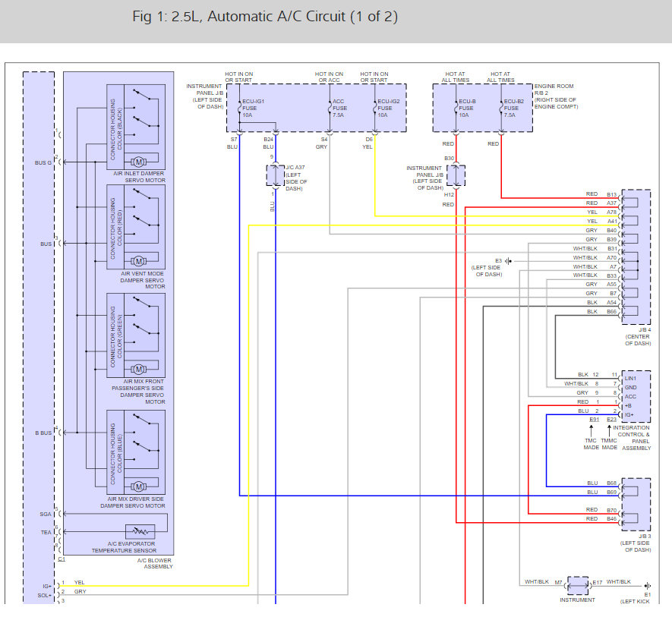Screen dimensions: 672x617
Task: Click the 'ECU-B FUSE 10A' label
Action: (x=467, y=109)
